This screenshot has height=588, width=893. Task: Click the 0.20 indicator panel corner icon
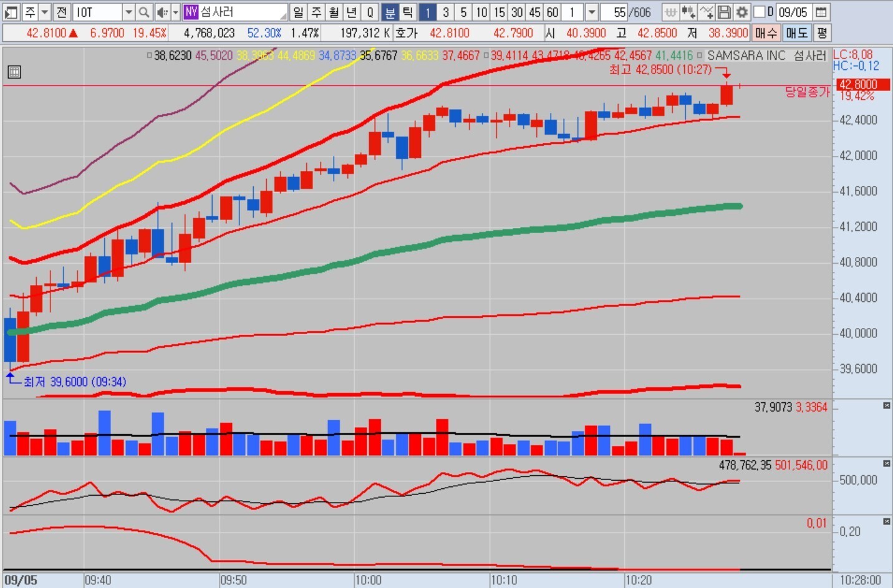pyautogui.click(x=886, y=521)
